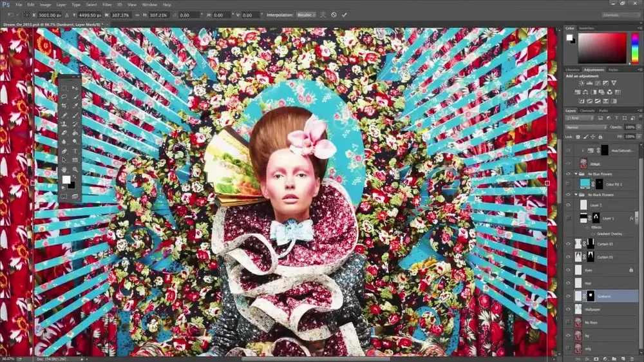Activate the Hand tool
The image size is (644, 362).
(64, 169)
